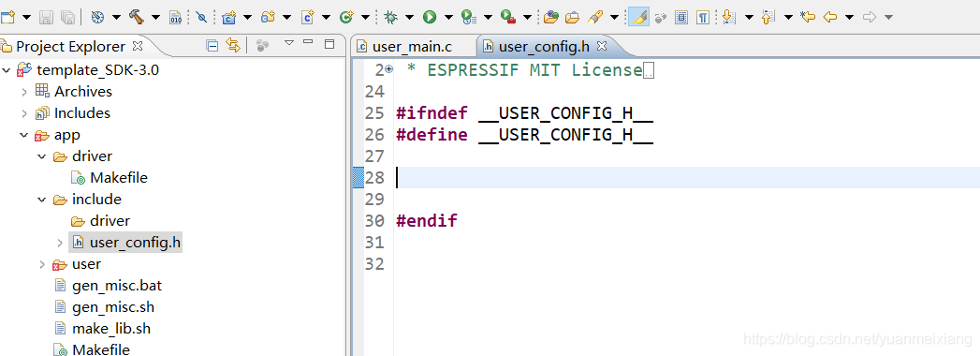Click the Open Task folder icon

point(572,17)
